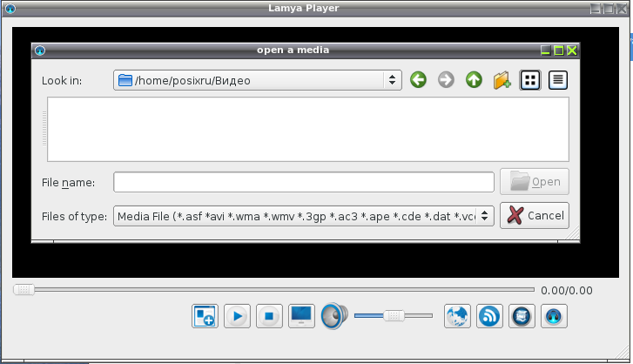Click the headphones icon button
The image size is (633, 364).
(554, 316)
